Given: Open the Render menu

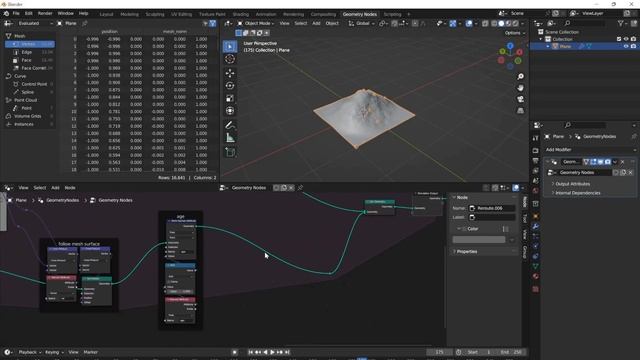Looking at the screenshot, I should (45, 13).
